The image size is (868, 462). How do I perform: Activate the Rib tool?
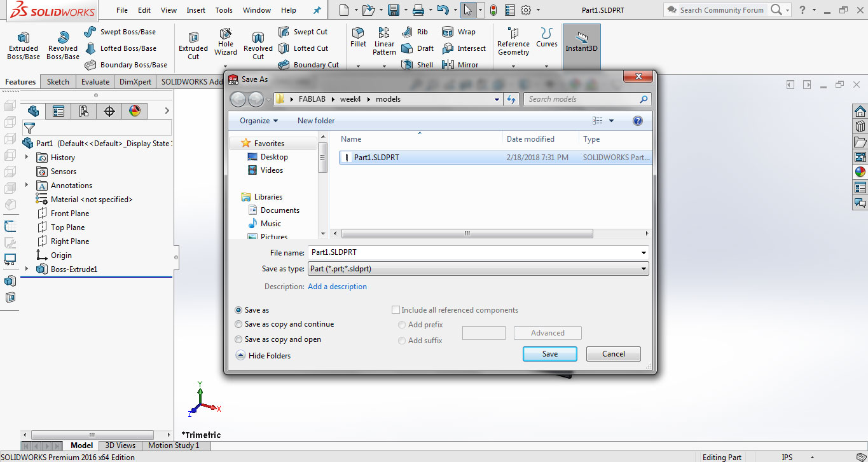[415, 32]
